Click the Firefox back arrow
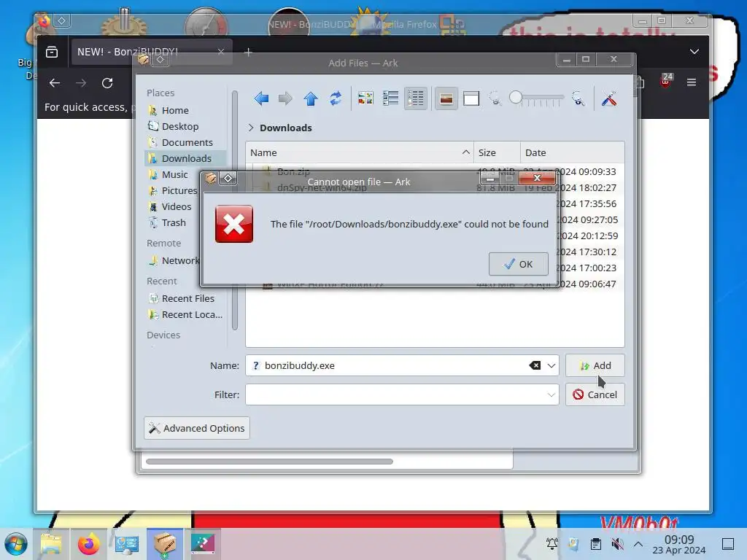This screenshot has height=560, width=747. click(55, 83)
